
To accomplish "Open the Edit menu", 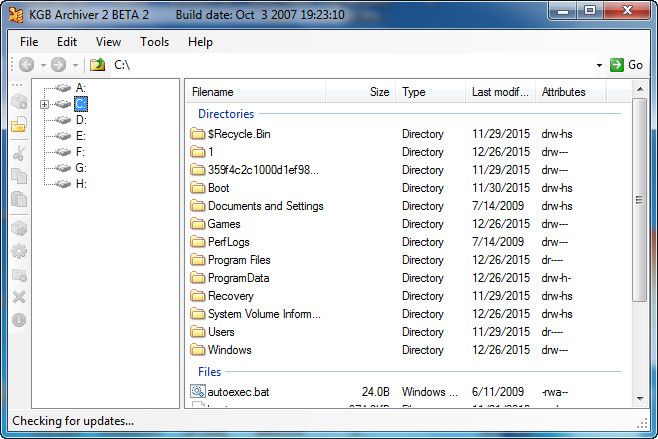I will click(67, 42).
